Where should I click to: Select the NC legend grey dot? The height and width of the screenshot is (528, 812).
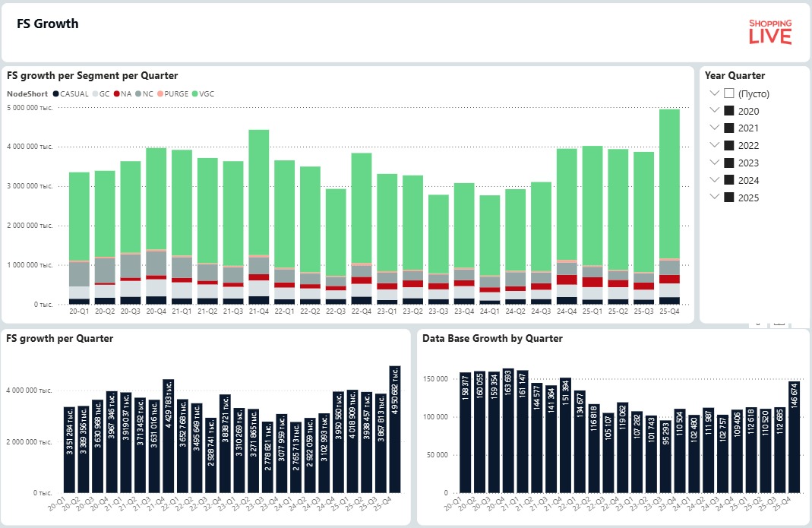tap(138, 93)
